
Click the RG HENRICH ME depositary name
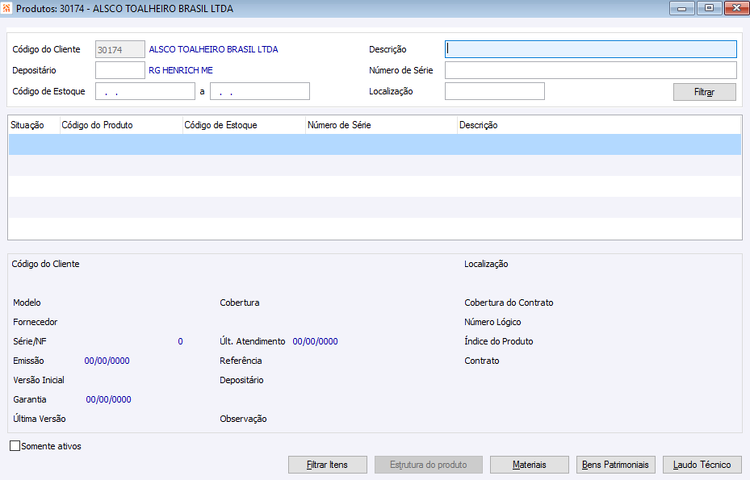point(180,70)
